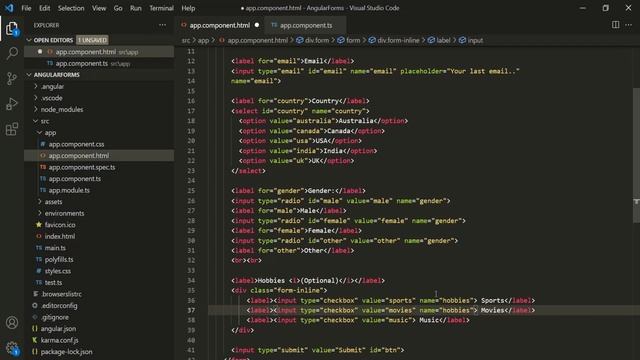Image resolution: width=640 pixels, height=360 pixels.
Task: Place cursor on submit input line 41
Action: 318,350
